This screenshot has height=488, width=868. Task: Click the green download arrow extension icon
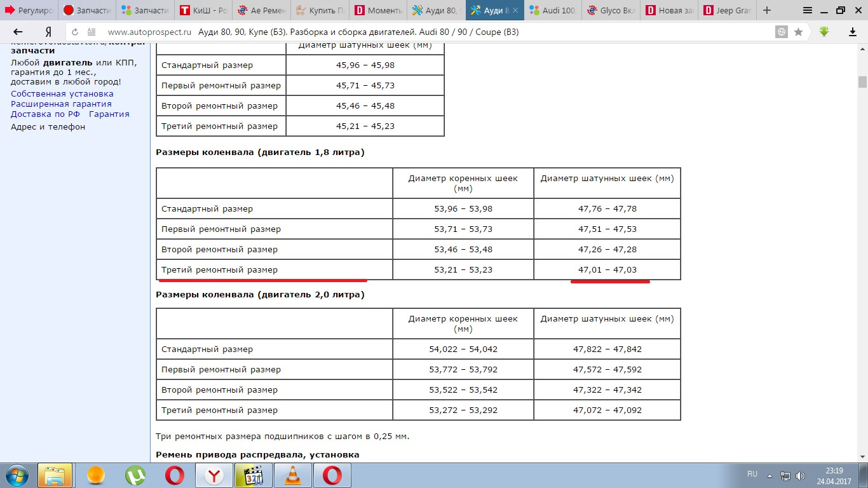(x=824, y=31)
